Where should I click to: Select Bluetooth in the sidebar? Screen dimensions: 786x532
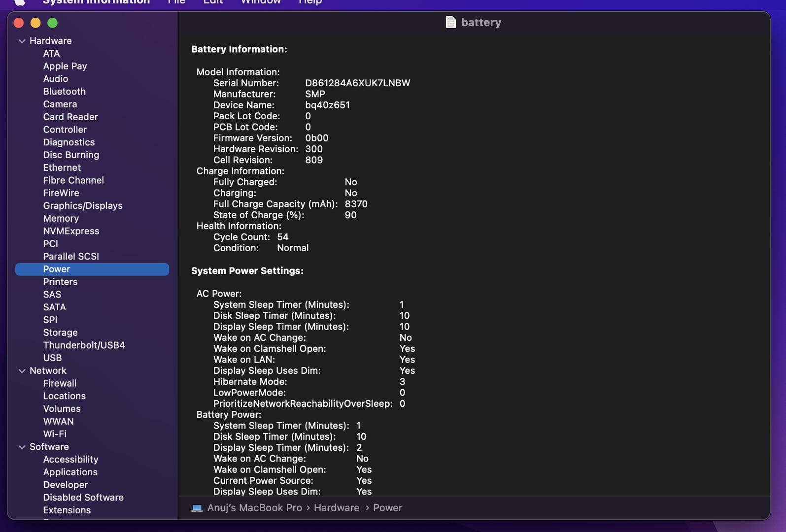(65, 92)
